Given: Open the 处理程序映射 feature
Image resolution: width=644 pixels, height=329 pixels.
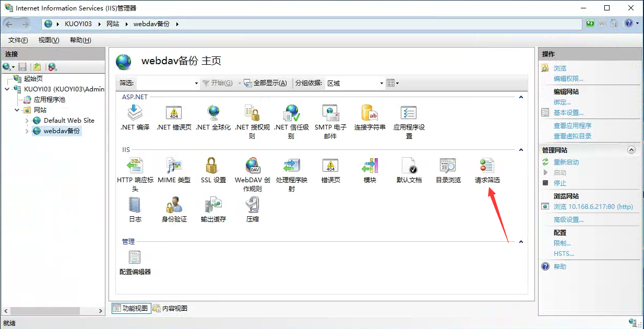Looking at the screenshot, I should [x=291, y=174].
